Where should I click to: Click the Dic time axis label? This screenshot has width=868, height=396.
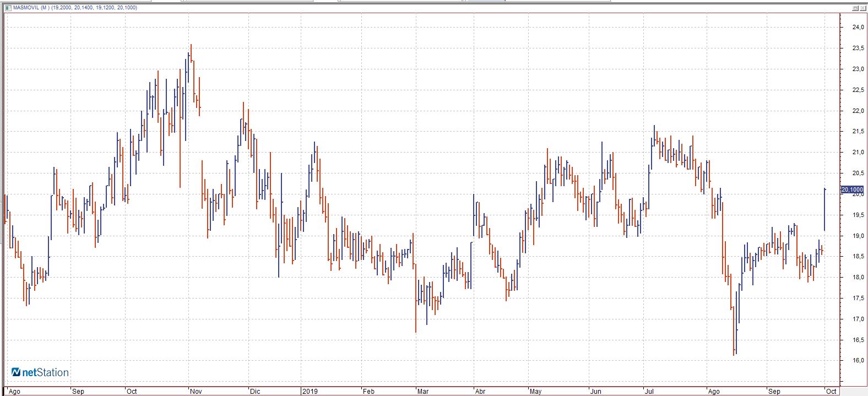tap(254, 392)
